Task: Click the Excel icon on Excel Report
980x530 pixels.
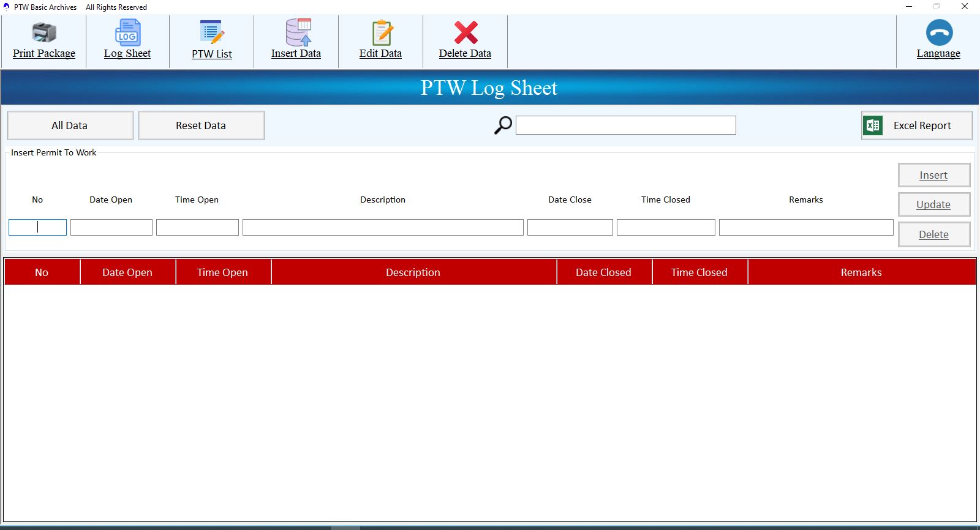Action: [x=873, y=125]
